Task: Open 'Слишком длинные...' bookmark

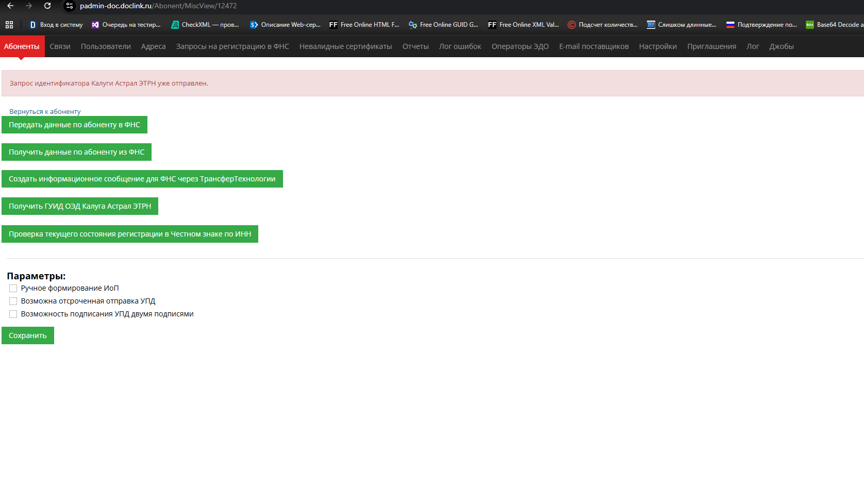Action: (682, 25)
